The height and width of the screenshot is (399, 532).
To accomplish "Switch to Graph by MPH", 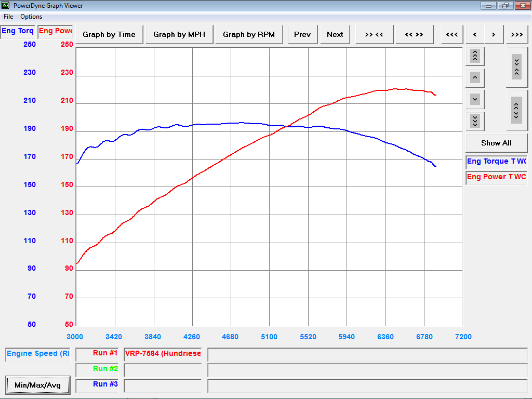I will click(x=179, y=35).
